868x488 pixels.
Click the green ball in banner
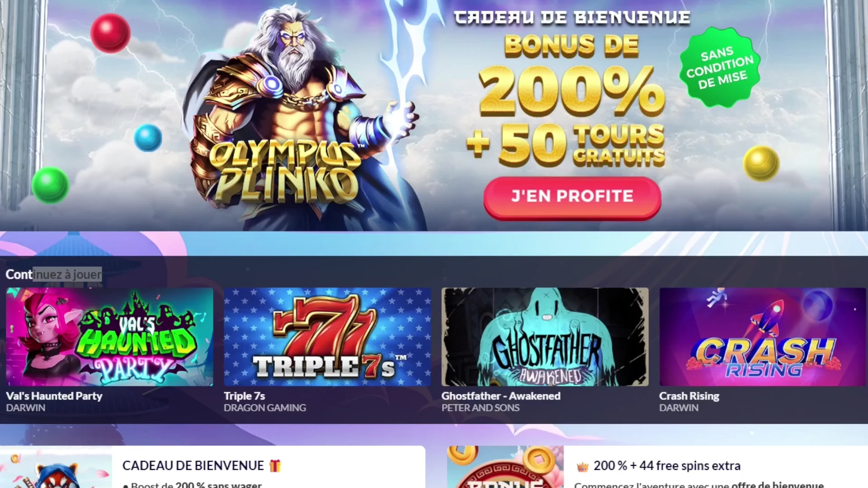pos(50,185)
